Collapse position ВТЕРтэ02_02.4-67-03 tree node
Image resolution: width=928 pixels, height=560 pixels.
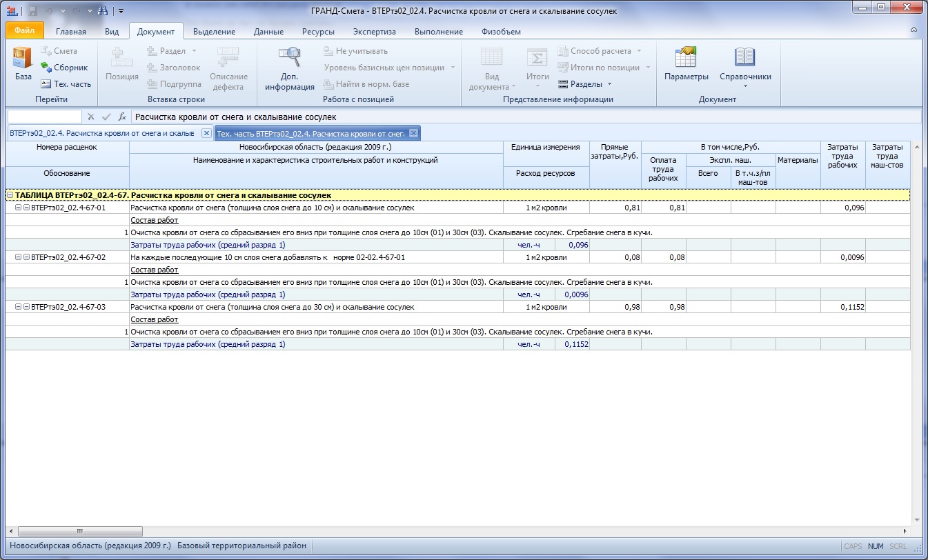19,307
